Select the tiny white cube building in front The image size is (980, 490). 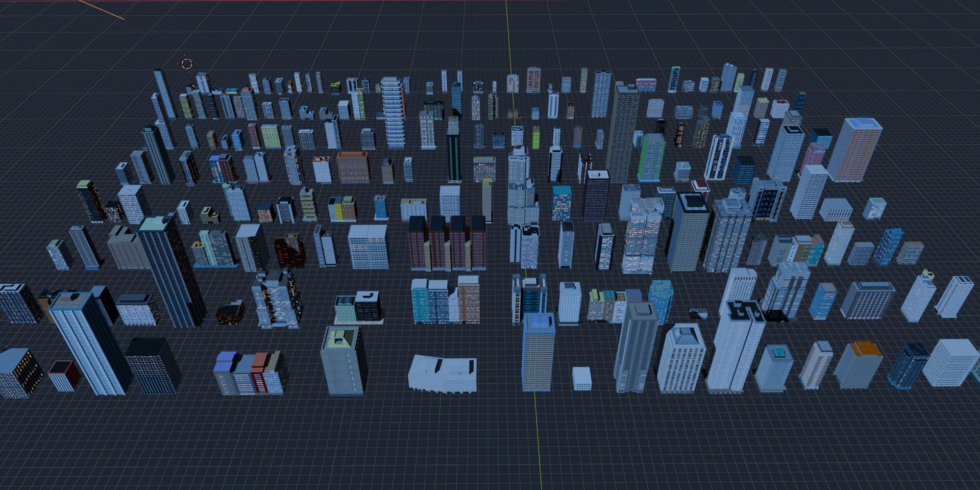click(x=582, y=379)
